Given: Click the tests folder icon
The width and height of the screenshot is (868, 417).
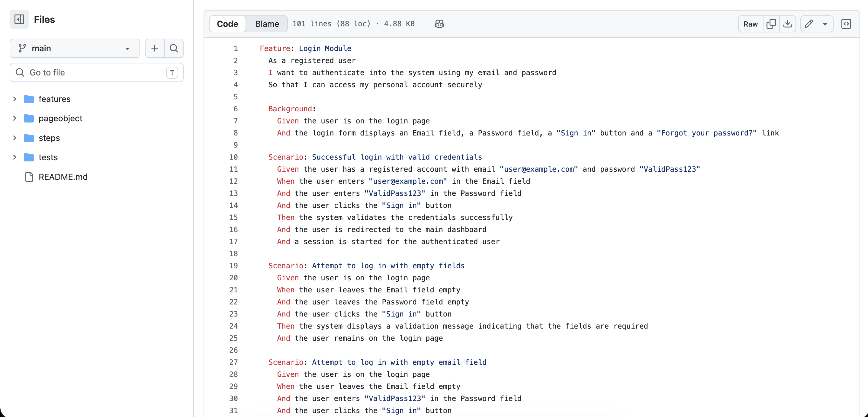Looking at the screenshot, I should click(29, 157).
